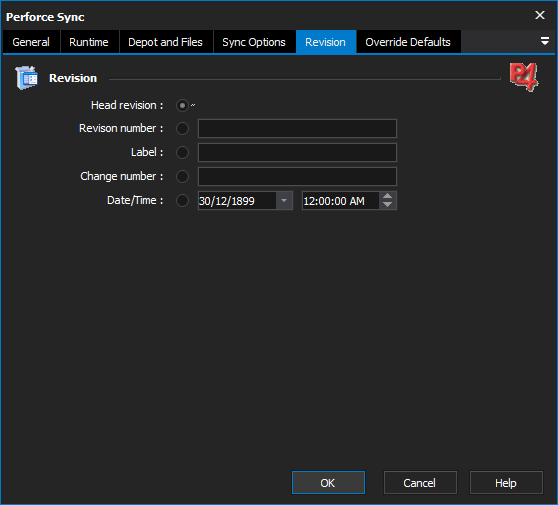Viewport: 558px width, 505px height.
Task: Click the Perforce P4 logo icon
Action: coord(524,77)
